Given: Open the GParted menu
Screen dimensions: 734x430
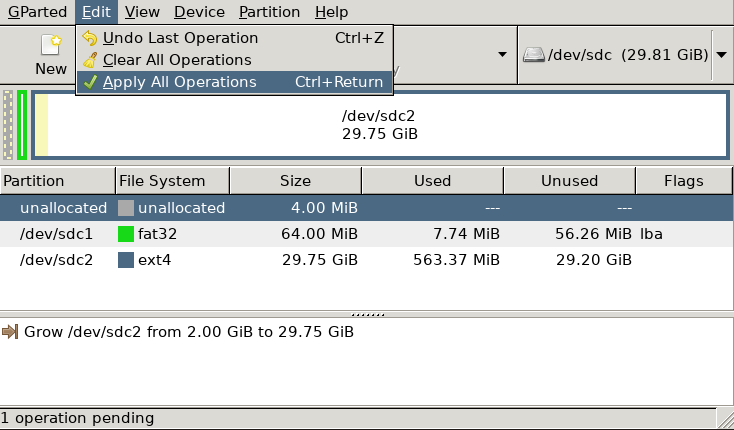Looking at the screenshot, I should (x=37, y=12).
